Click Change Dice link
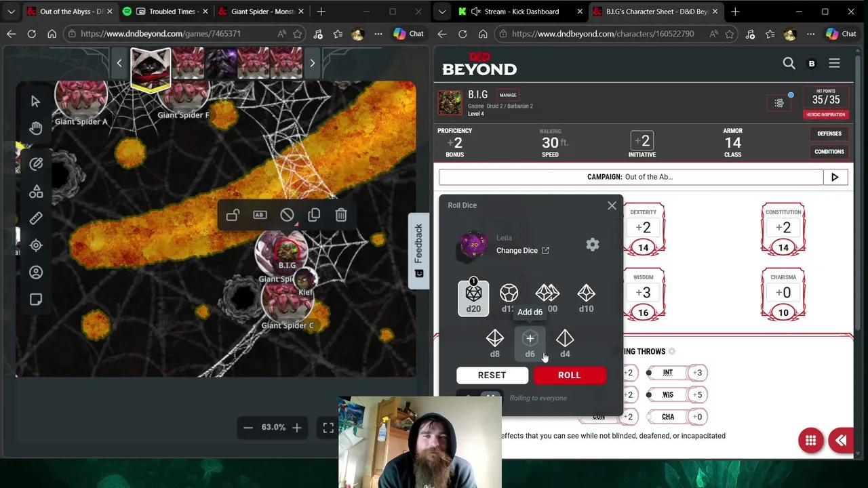Viewport: 868px width, 488px height. 523,251
